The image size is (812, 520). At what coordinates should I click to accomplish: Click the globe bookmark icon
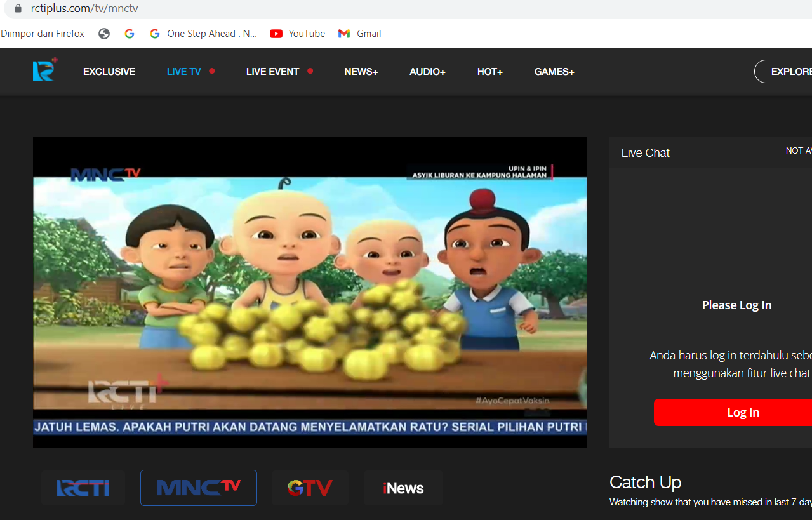(104, 34)
